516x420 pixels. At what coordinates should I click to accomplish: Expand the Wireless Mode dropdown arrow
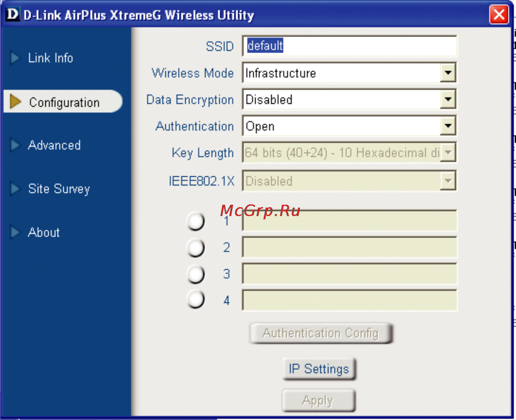tap(448, 73)
